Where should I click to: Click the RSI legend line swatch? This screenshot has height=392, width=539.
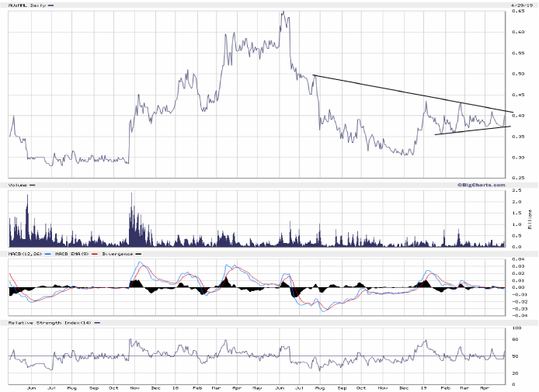point(96,321)
